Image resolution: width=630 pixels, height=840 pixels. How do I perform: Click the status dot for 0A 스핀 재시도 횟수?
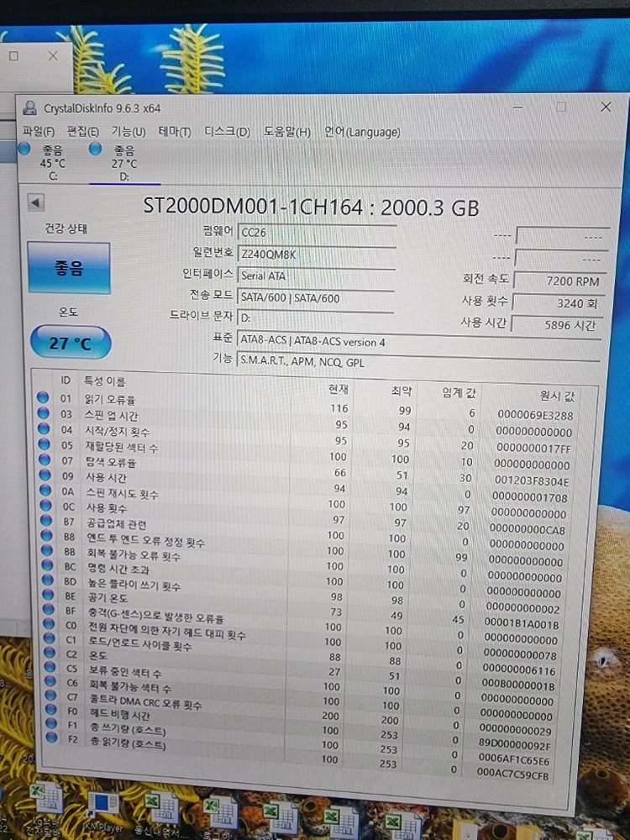click(x=45, y=491)
